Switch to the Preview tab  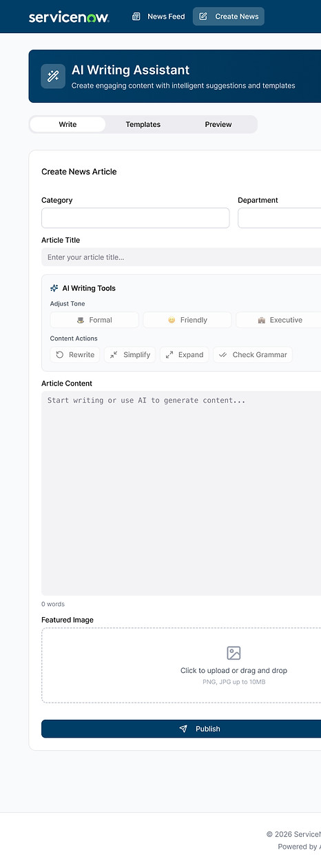218,124
